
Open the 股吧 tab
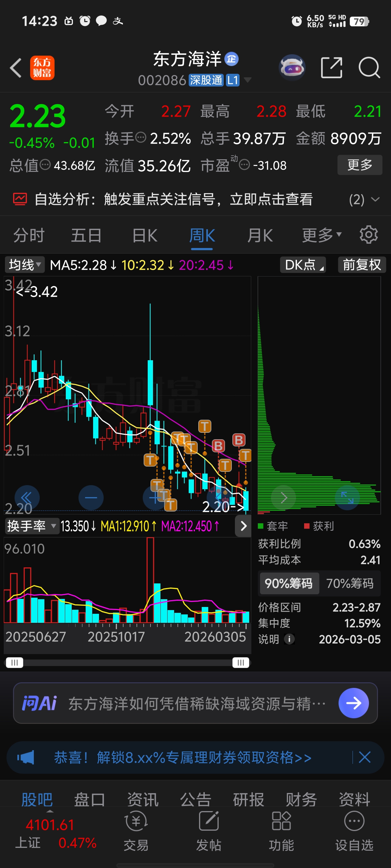37,799
